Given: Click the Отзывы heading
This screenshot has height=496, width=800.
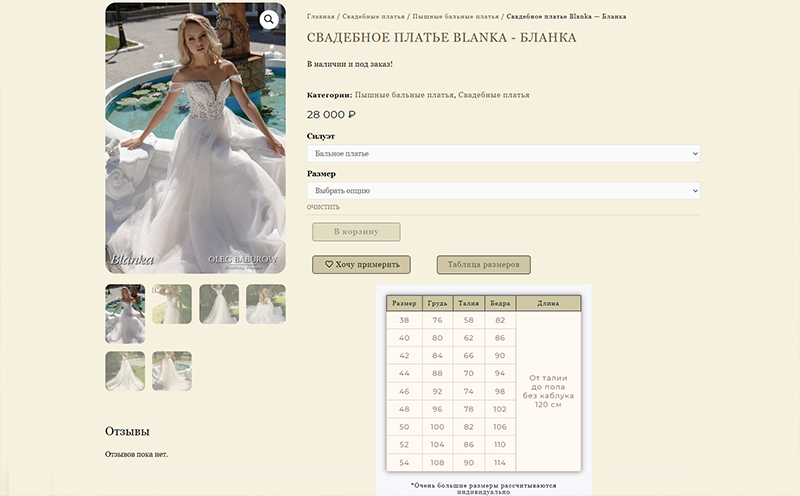Looking at the screenshot, I should click(x=127, y=432).
